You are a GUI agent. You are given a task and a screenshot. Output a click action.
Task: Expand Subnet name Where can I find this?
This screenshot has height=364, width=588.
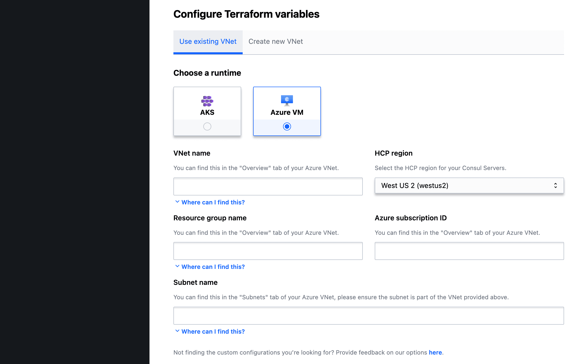(209, 331)
